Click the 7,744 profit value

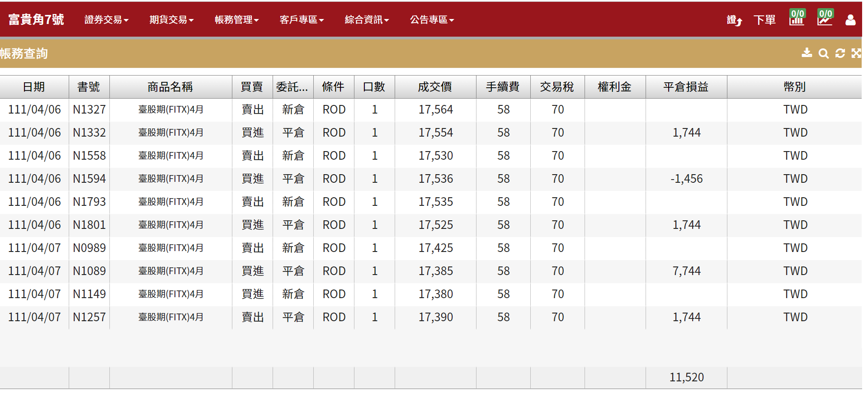coord(686,271)
